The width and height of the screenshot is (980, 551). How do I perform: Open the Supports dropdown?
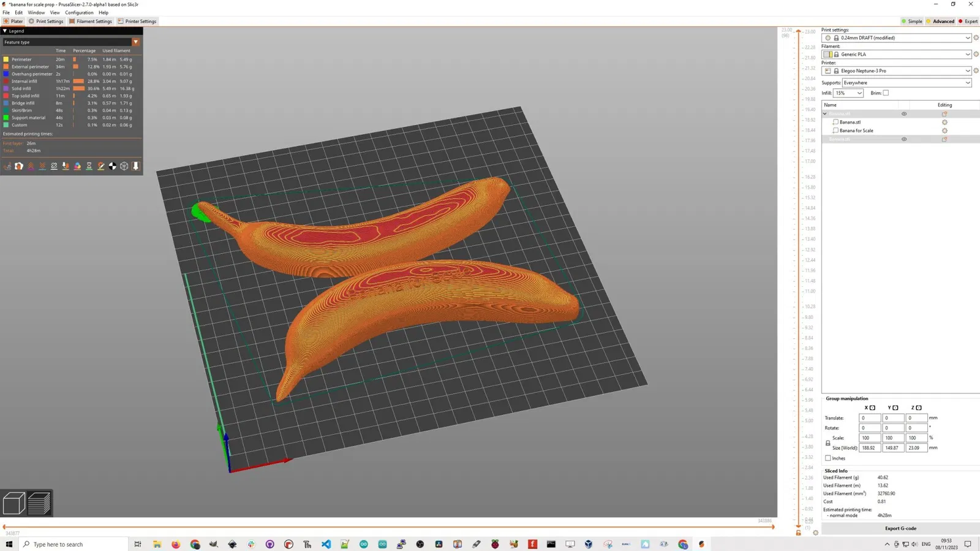[x=907, y=83]
